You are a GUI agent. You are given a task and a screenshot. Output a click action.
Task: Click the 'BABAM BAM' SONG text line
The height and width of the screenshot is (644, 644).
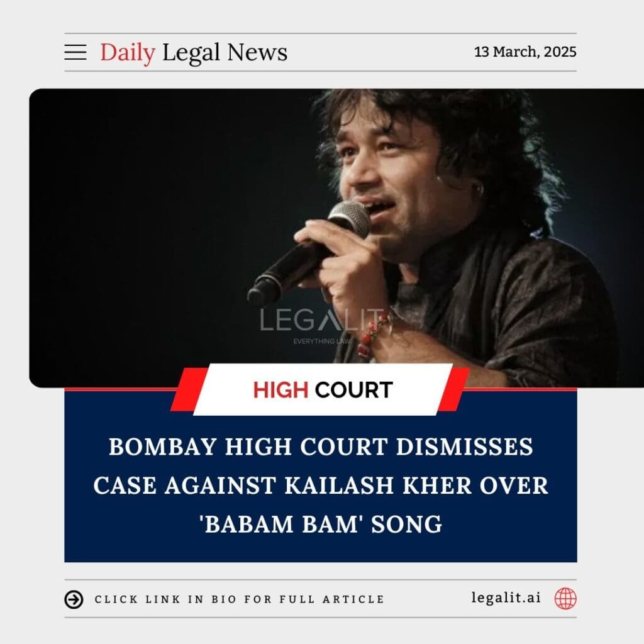(321, 524)
